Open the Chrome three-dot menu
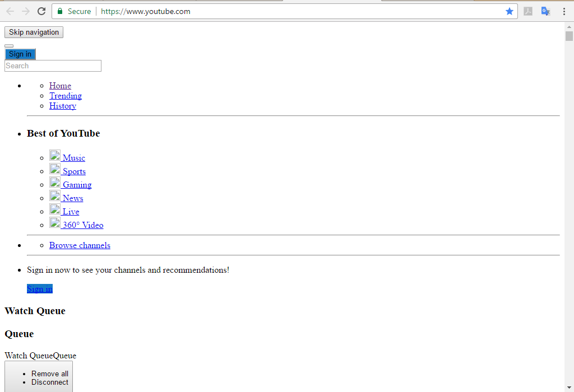Image resolution: width=574 pixels, height=392 pixels. tap(564, 11)
